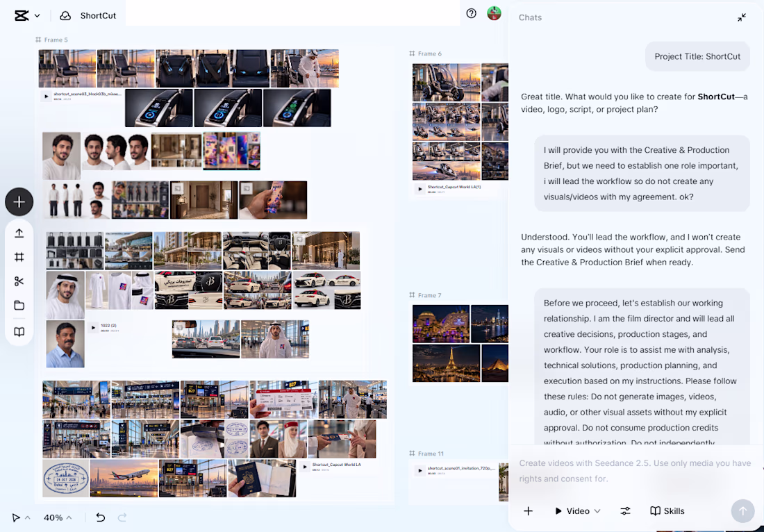Open the book library icon in left toolbar
The height and width of the screenshot is (532, 764).
[19, 332]
